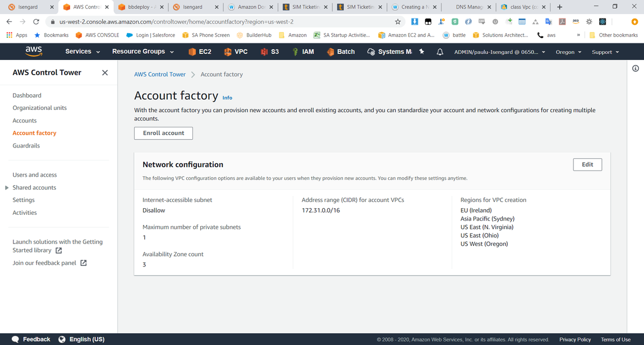Screen dimensions: 644x345
Task: Open the info panel icon at right
Action: coord(636,68)
